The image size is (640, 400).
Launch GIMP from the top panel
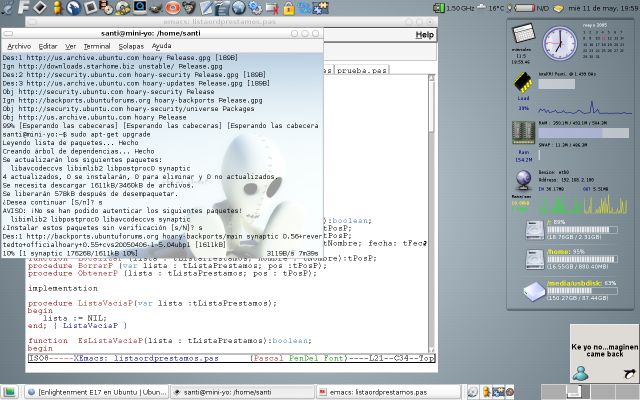tap(156, 7)
